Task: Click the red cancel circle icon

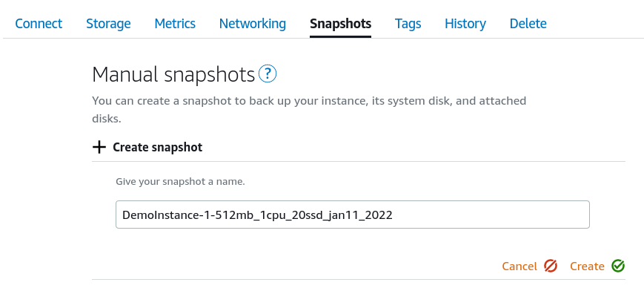Action: pyautogui.click(x=551, y=266)
